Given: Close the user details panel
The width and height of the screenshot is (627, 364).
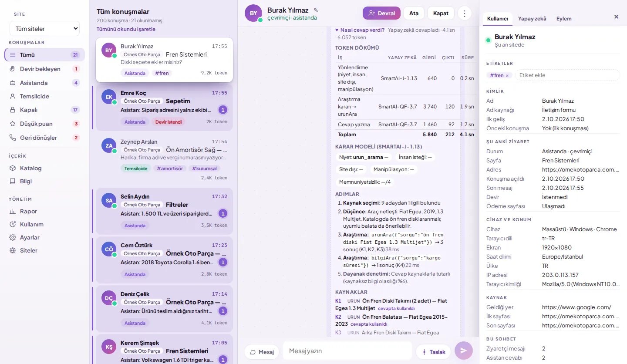Looking at the screenshot, I should click(616, 17).
